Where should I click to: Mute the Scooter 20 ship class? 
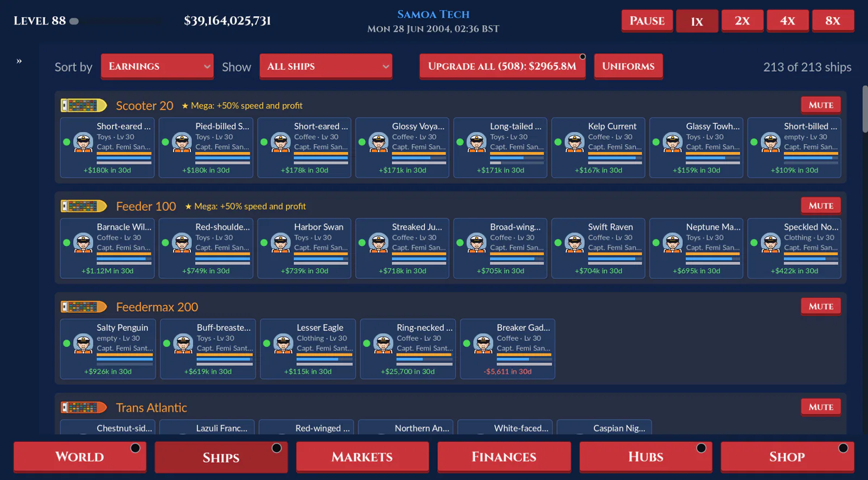pos(821,105)
